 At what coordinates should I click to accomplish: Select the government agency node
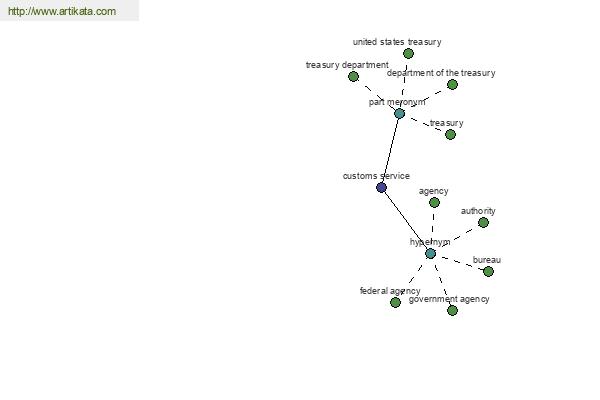[452, 310]
